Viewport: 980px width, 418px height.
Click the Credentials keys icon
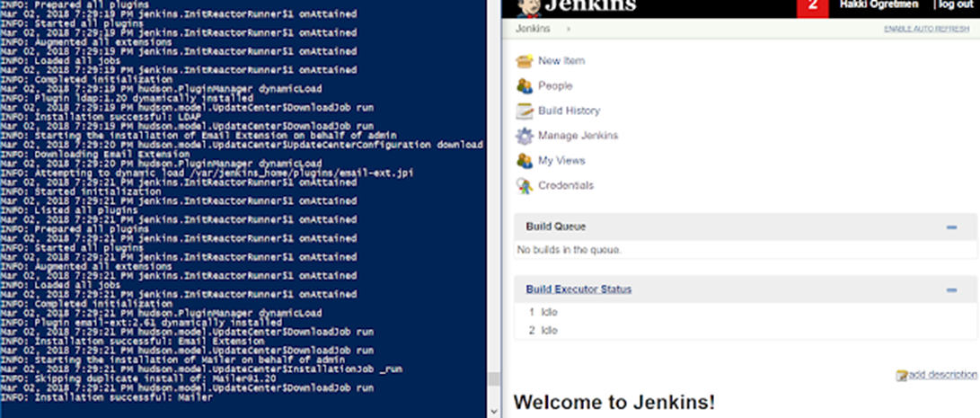(x=524, y=186)
